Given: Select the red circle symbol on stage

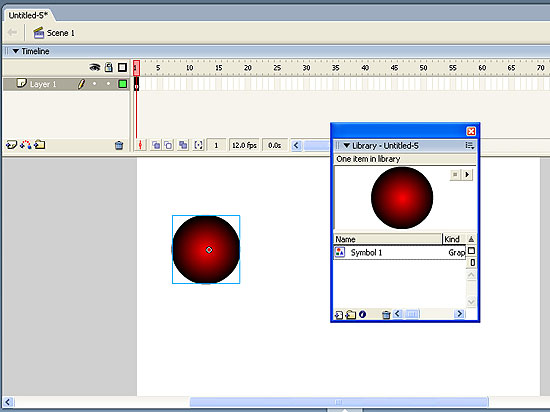Looking at the screenshot, I should tap(206, 249).
